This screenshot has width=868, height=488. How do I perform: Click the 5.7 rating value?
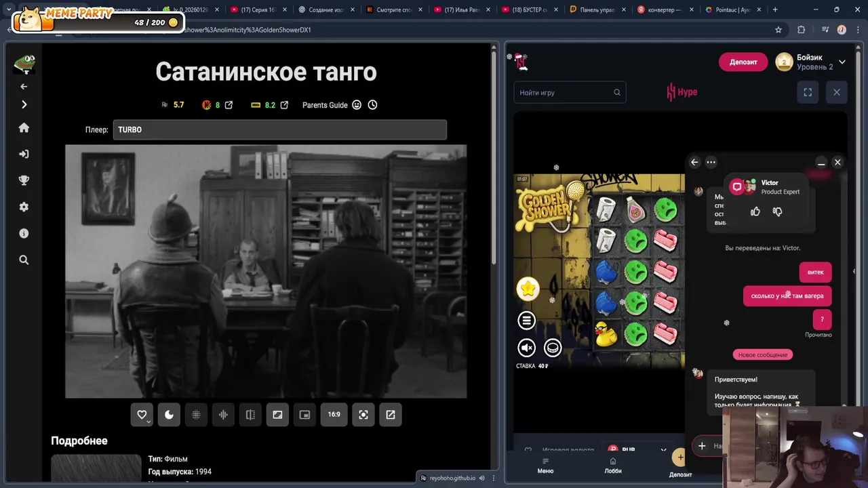point(178,105)
